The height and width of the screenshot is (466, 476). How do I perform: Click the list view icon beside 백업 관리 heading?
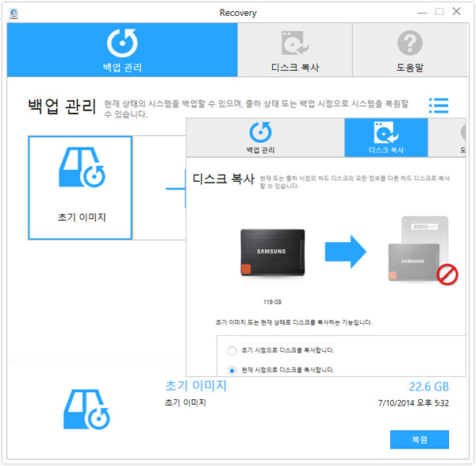tap(439, 106)
